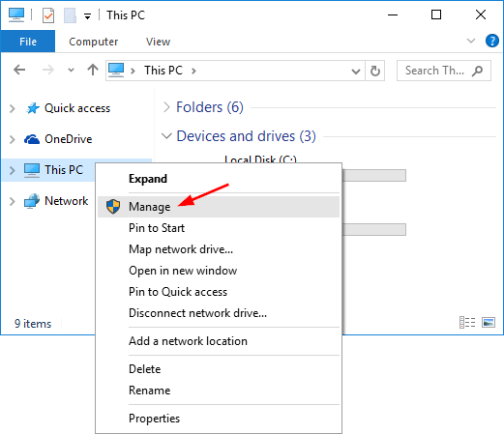This screenshot has height=434, width=504.
Task: Open the chevron after This PC in breadcrumb
Action: point(193,71)
